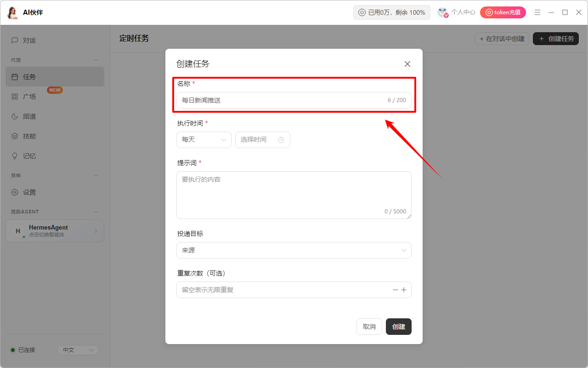Open the 中文 language dropdown

click(x=78, y=350)
